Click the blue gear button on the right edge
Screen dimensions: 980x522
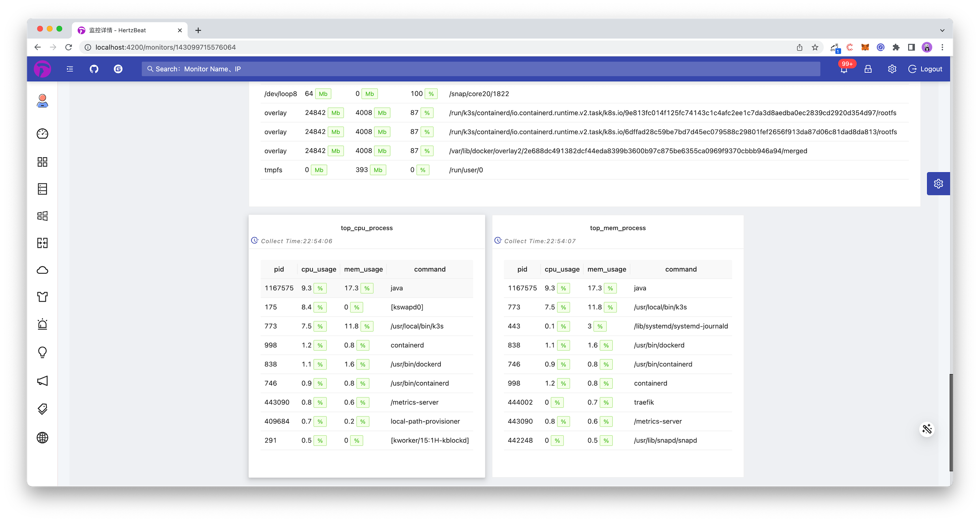click(x=938, y=183)
